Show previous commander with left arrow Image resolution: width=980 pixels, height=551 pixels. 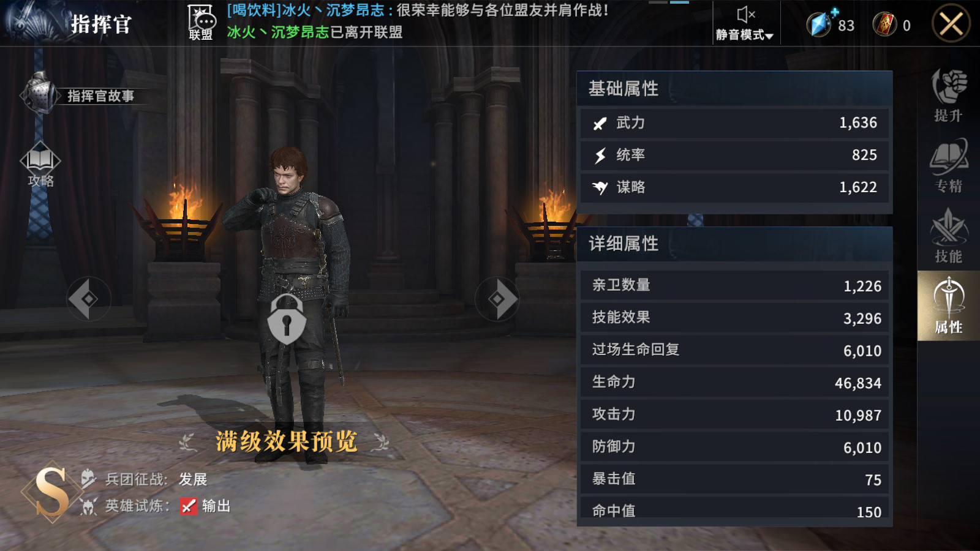click(x=88, y=299)
